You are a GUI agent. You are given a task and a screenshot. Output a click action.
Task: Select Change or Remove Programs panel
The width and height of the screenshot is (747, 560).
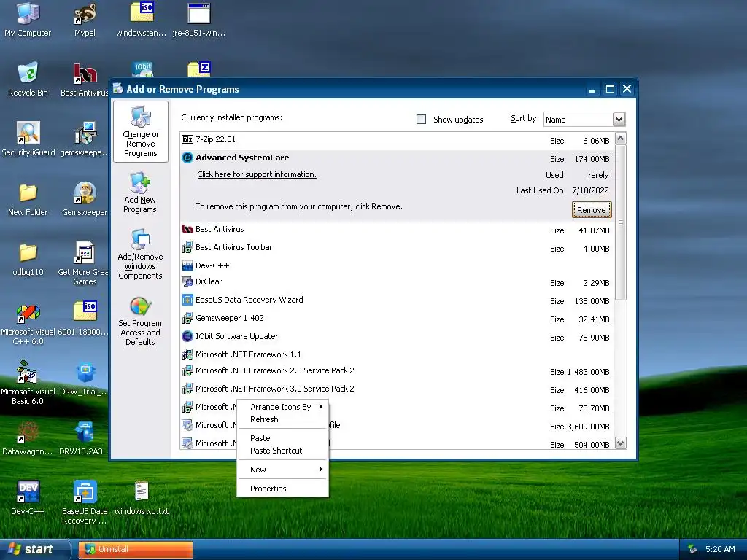pos(141,131)
